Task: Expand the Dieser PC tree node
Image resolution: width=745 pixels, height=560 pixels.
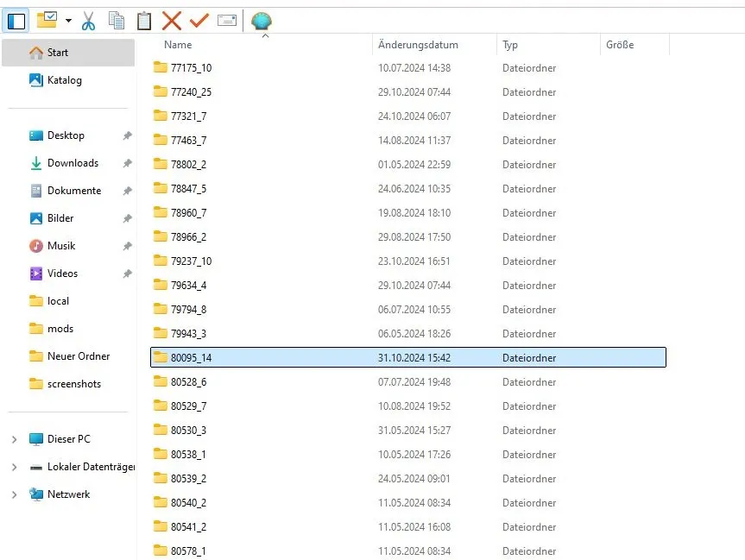Action: 14,439
